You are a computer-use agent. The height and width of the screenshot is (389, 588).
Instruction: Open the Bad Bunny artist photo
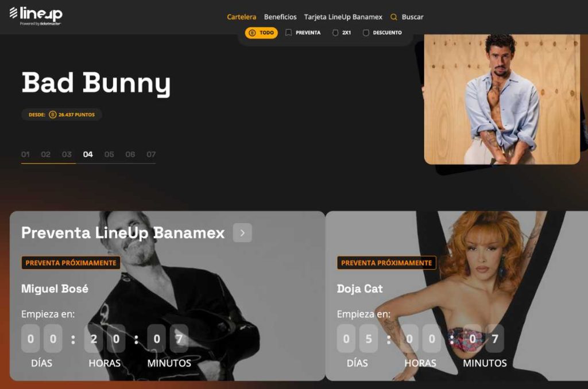pos(501,99)
